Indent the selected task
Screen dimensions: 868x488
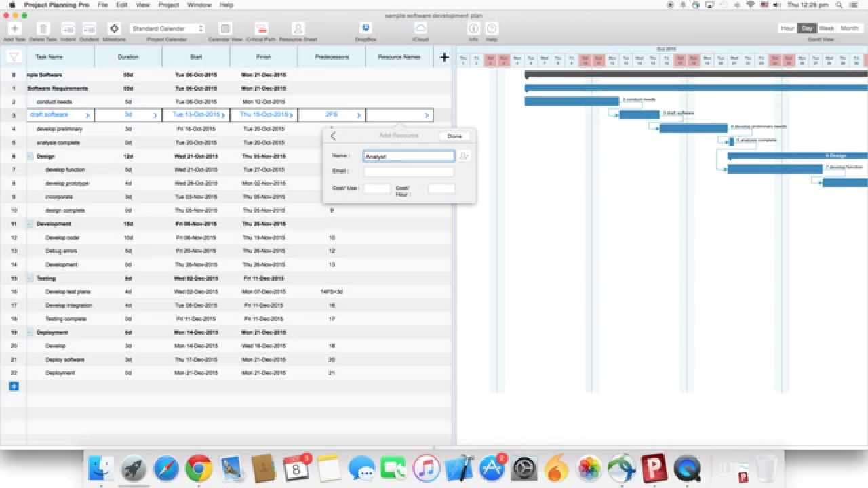point(68,28)
